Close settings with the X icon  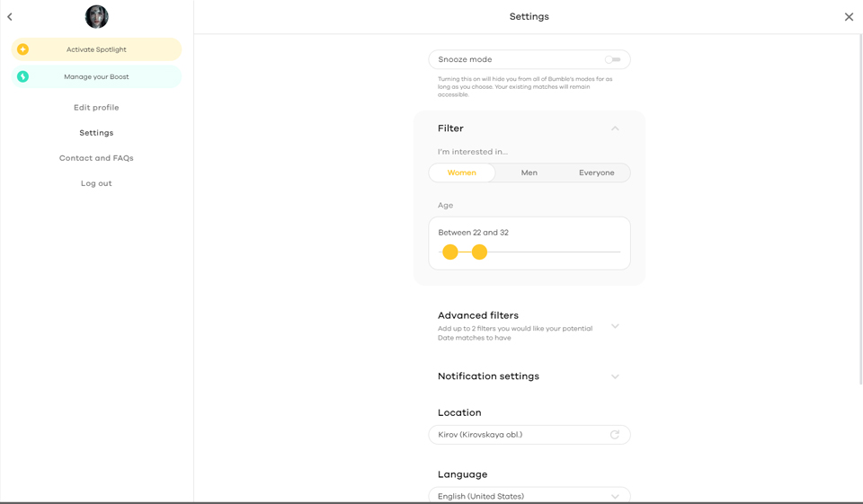click(x=849, y=17)
